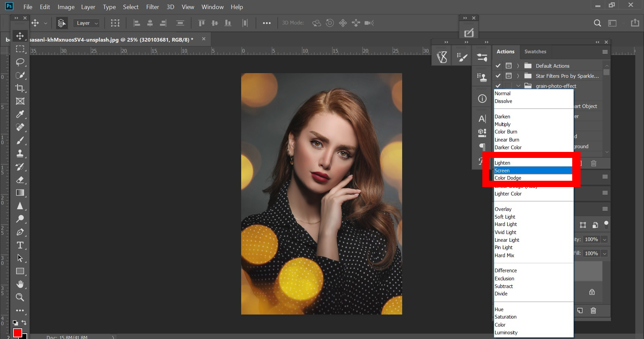Select the Move tool
The height and width of the screenshot is (339, 644).
(20, 36)
